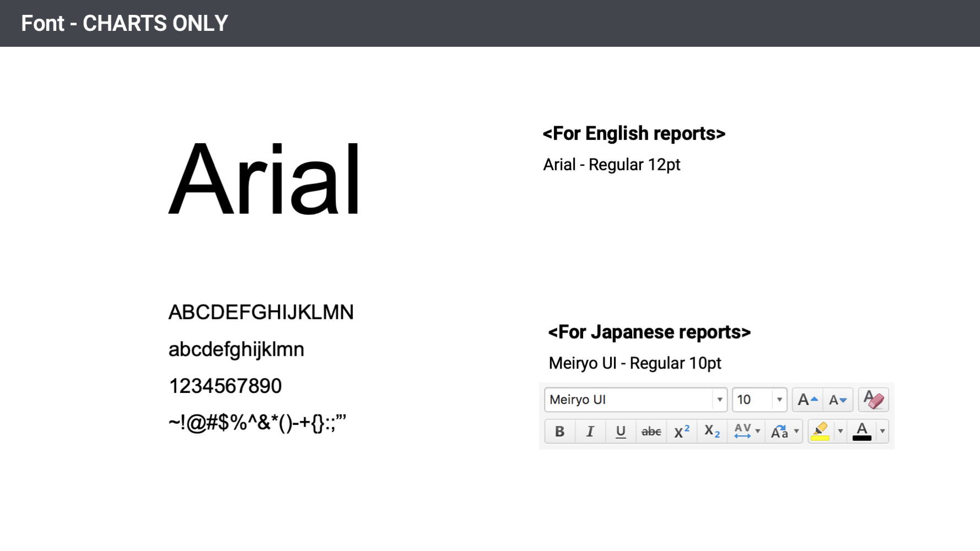Image resolution: width=980 pixels, height=551 pixels.
Task: Expand Change Case options arrow
Action: 796,431
